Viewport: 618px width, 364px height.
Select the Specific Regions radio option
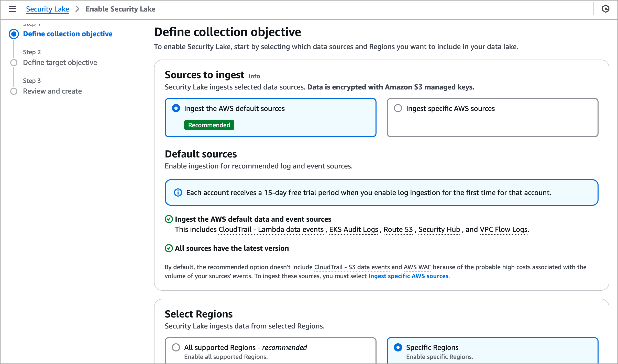pyautogui.click(x=398, y=347)
